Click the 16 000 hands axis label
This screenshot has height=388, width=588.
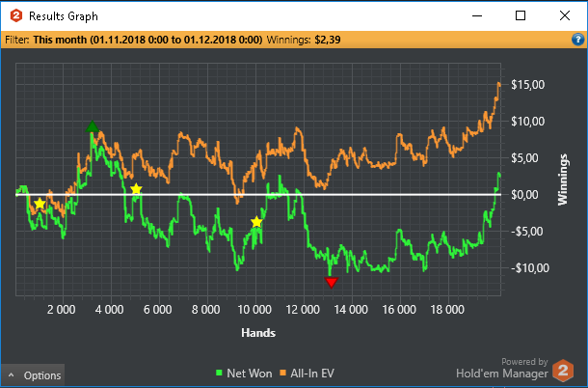click(x=399, y=310)
